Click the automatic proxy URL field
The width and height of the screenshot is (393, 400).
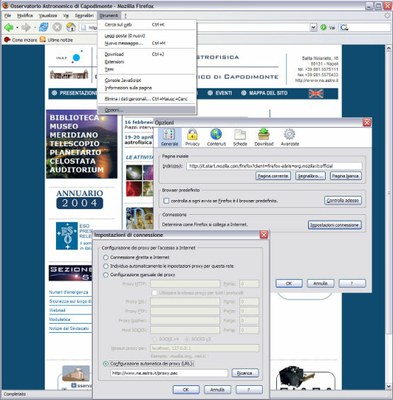pos(169,373)
